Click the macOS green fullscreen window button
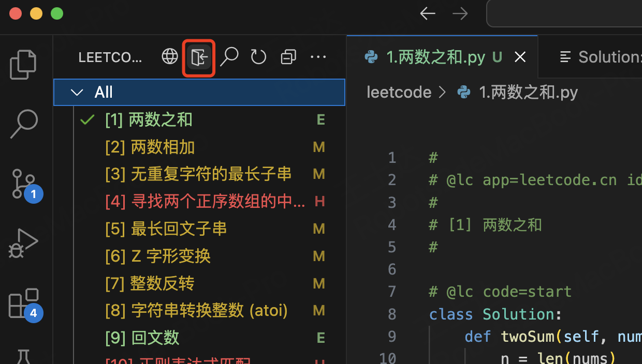Screen dimensions: 642x364 click(57, 13)
